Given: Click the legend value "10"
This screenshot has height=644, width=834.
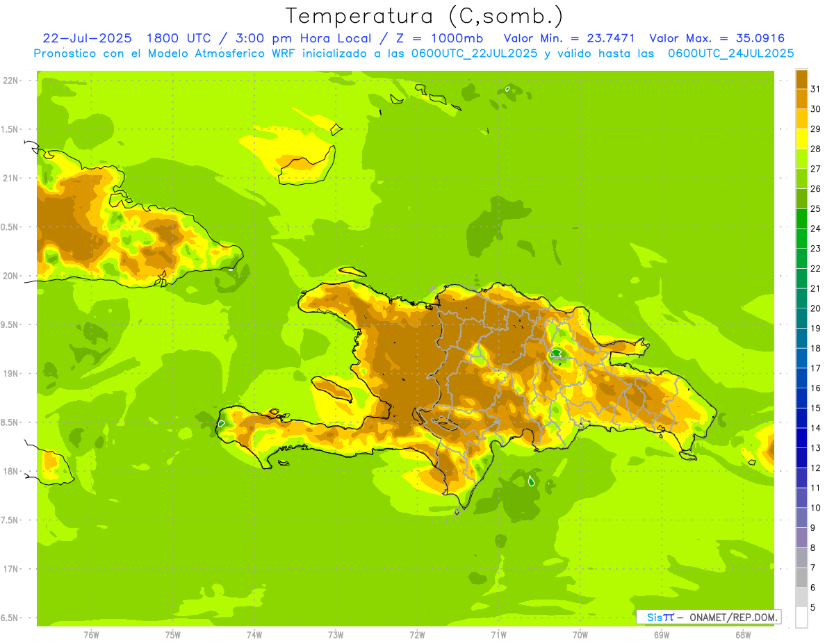Looking at the screenshot, I should 815,508.
